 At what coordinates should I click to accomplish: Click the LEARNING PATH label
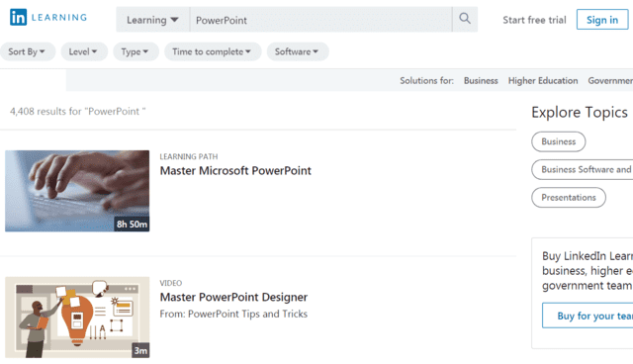click(189, 156)
